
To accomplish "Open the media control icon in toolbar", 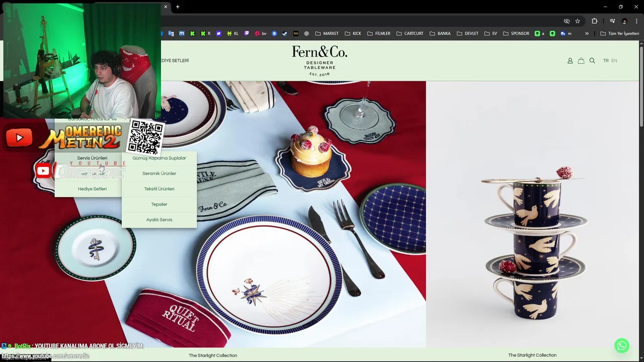I will (x=612, y=21).
